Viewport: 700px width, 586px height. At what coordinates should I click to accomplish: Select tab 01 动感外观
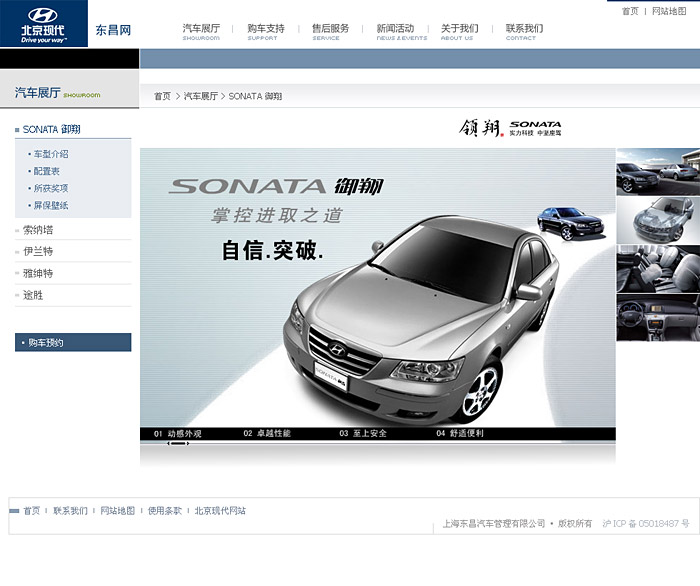pyautogui.click(x=178, y=433)
